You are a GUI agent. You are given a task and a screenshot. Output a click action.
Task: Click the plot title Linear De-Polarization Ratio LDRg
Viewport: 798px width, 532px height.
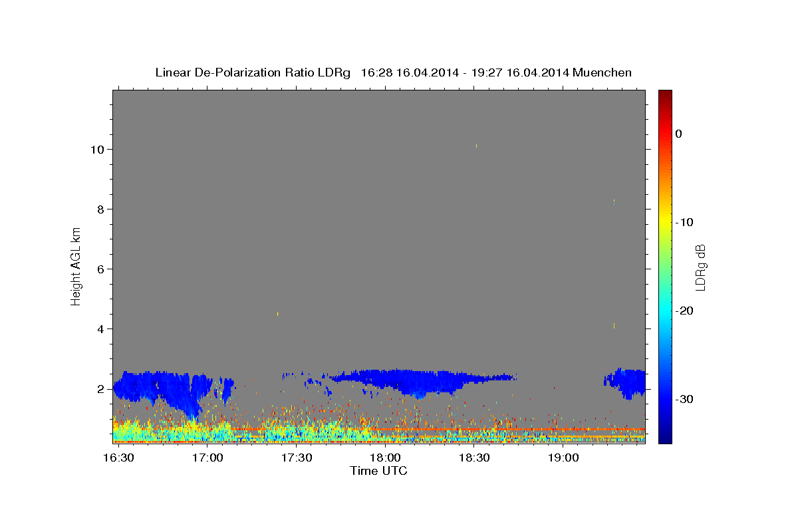(x=253, y=72)
